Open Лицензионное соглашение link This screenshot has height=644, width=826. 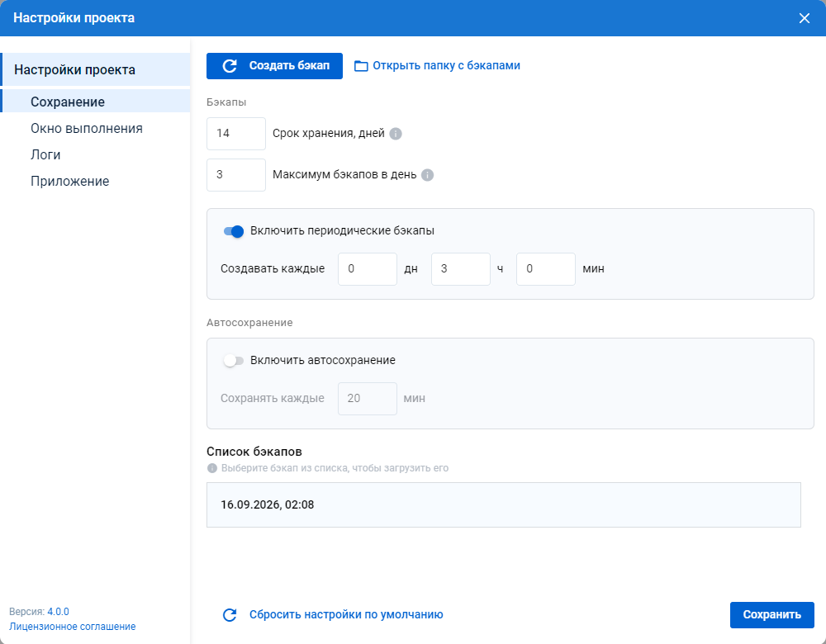[72, 627]
